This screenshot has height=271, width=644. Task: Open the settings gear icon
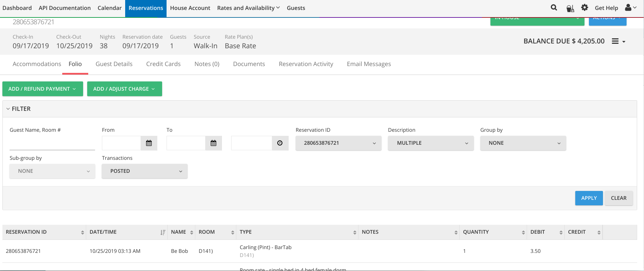point(584,8)
